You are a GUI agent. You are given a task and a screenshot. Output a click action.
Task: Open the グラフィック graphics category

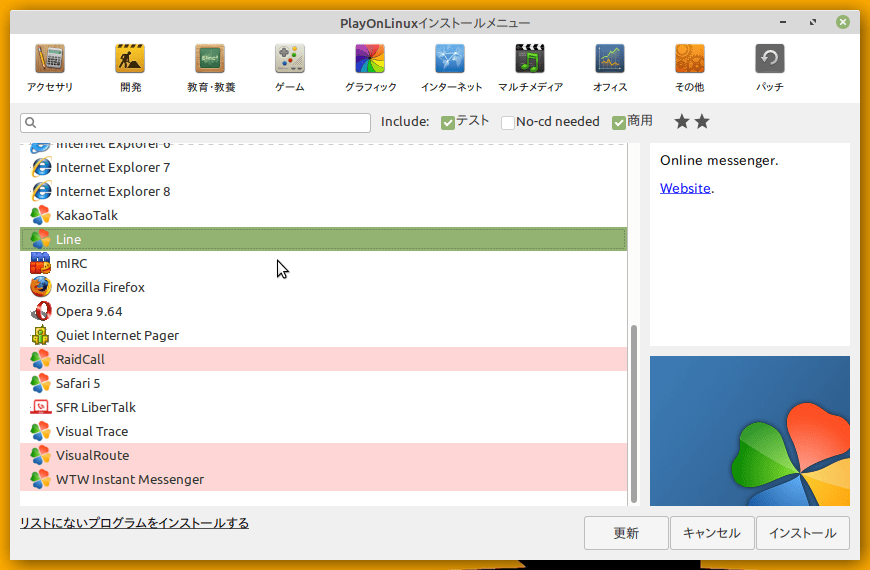(370, 68)
